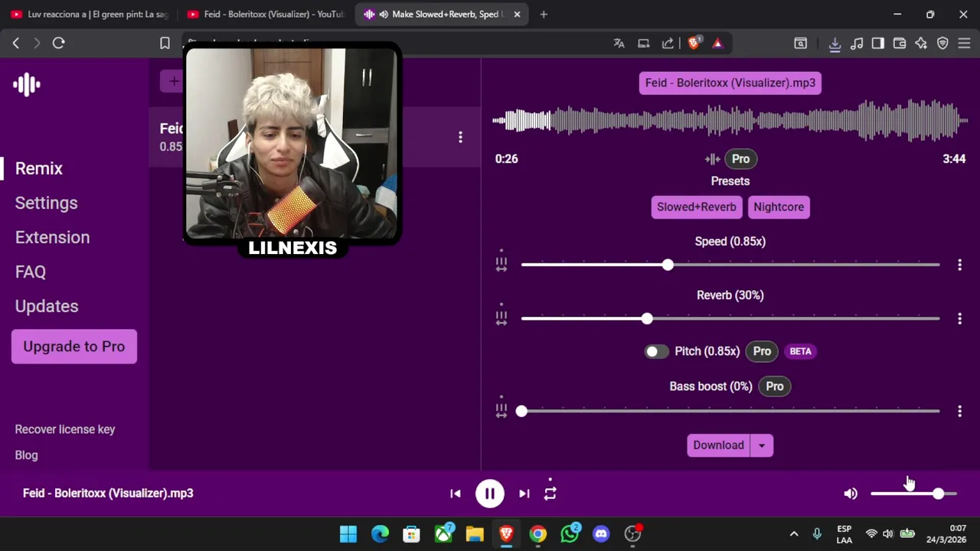Screen dimensions: 980x551
Task: Toggle the browser sidebar panel
Action: click(x=878, y=44)
